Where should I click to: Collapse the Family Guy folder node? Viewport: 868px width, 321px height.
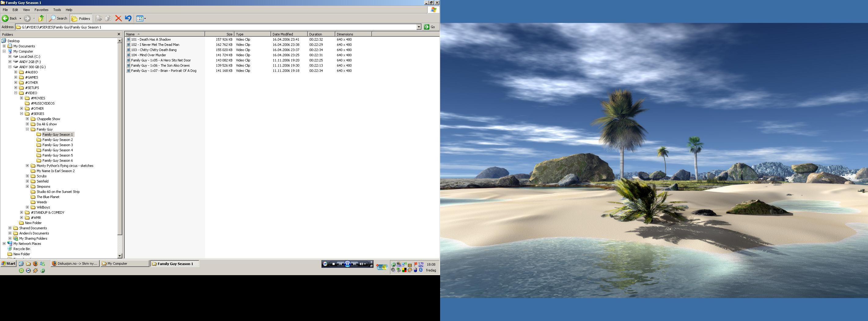pyautogui.click(x=27, y=129)
